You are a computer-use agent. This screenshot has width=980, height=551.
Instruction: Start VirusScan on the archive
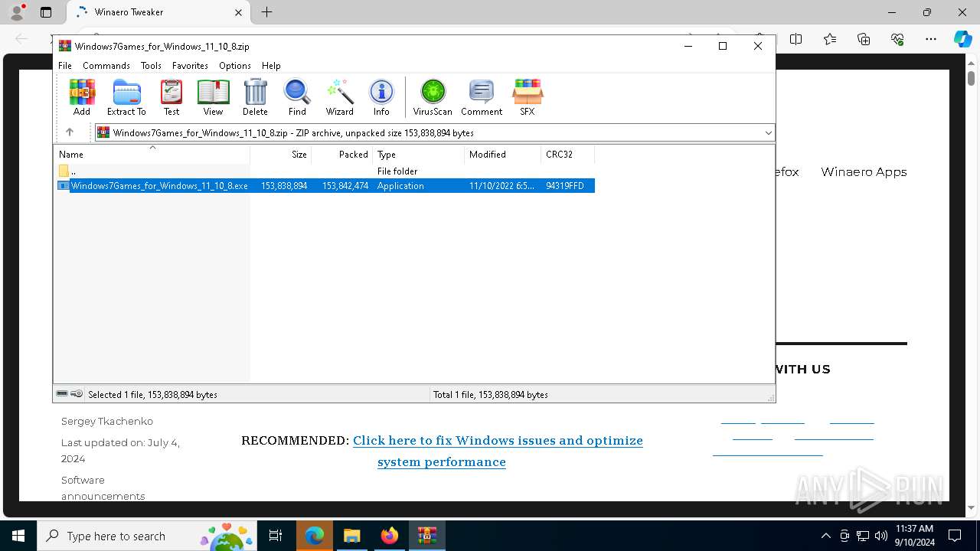click(433, 97)
